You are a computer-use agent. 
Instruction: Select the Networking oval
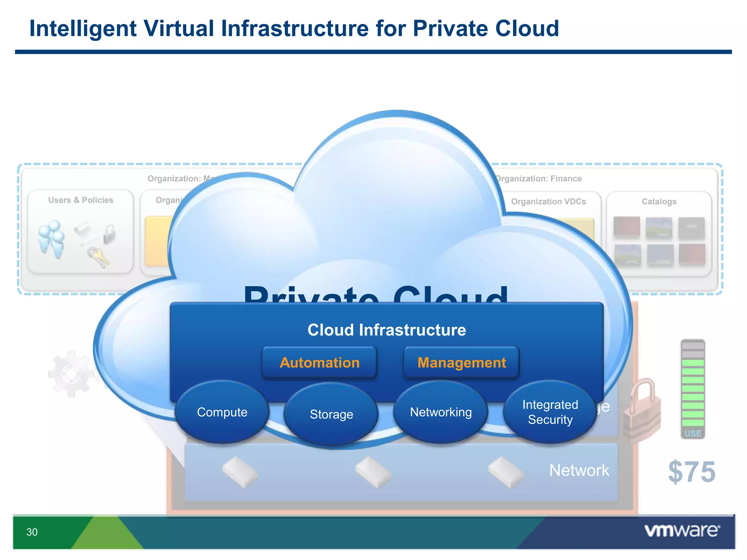[441, 412]
